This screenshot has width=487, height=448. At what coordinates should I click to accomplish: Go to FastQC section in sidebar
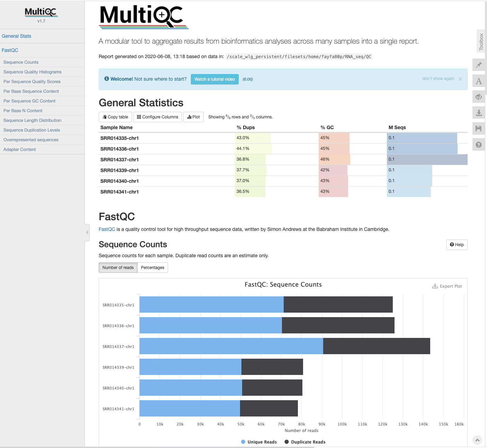click(x=10, y=50)
